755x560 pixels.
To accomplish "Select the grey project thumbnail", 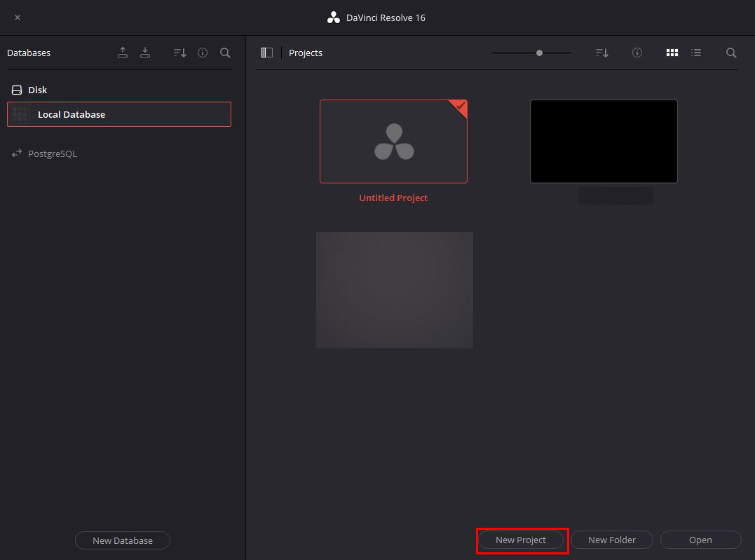I will (395, 290).
